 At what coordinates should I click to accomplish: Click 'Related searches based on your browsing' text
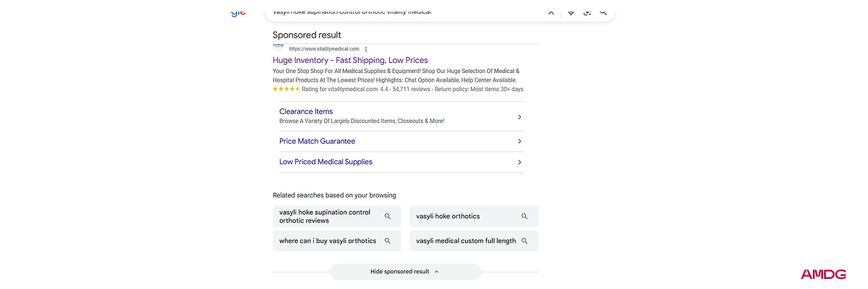(334, 195)
